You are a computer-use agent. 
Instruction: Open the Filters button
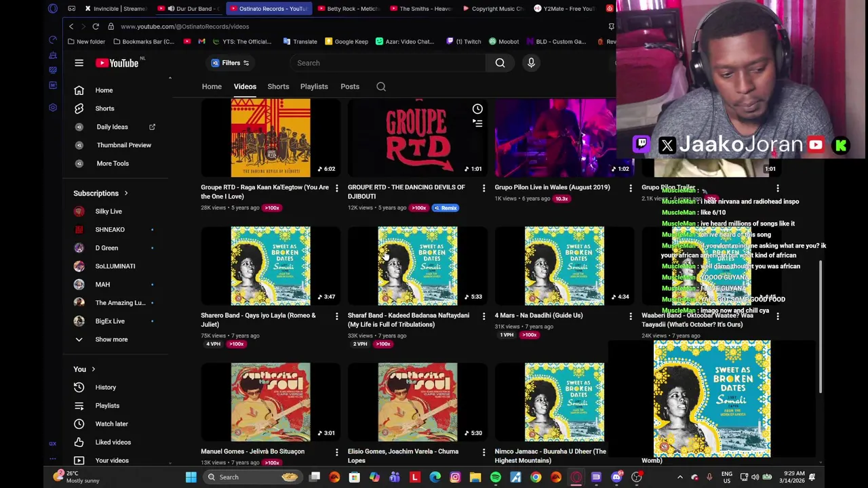click(x=231, y=63)
